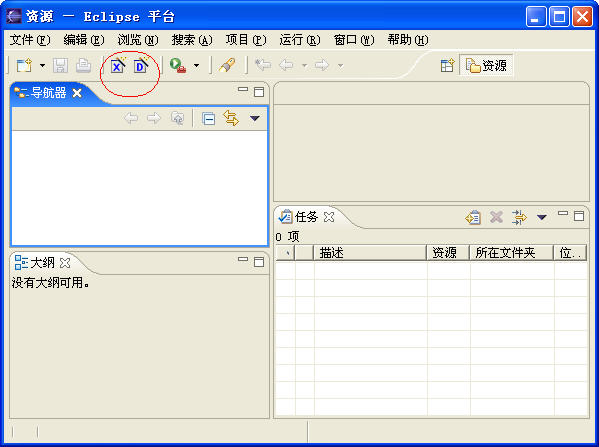Open the 文件 (F) menu

tap(30, 40)
